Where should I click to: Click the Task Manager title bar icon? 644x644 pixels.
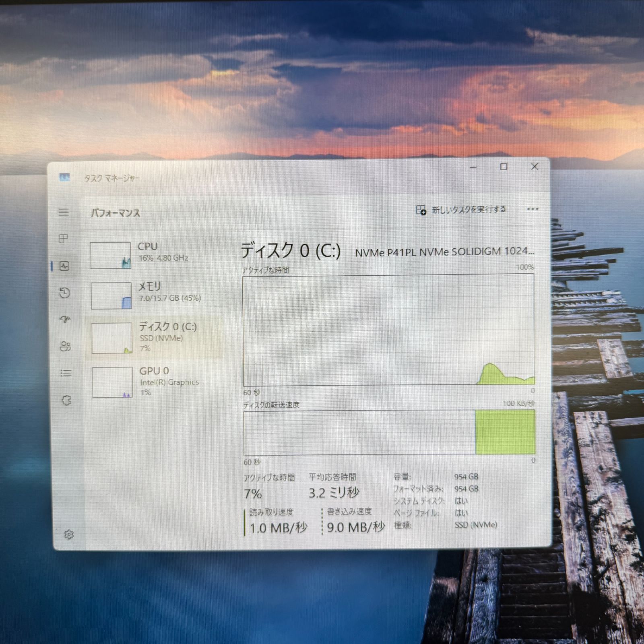click(x=64, y=177)
